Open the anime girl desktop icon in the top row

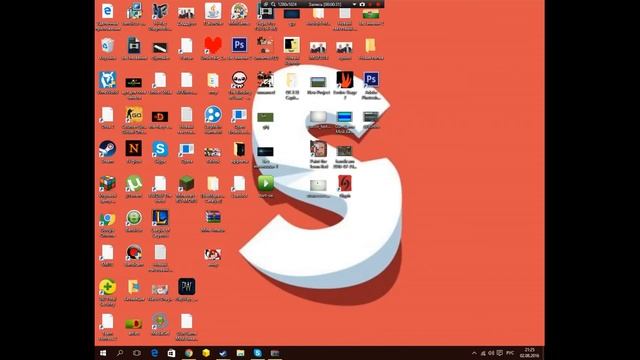click(239, 11)
